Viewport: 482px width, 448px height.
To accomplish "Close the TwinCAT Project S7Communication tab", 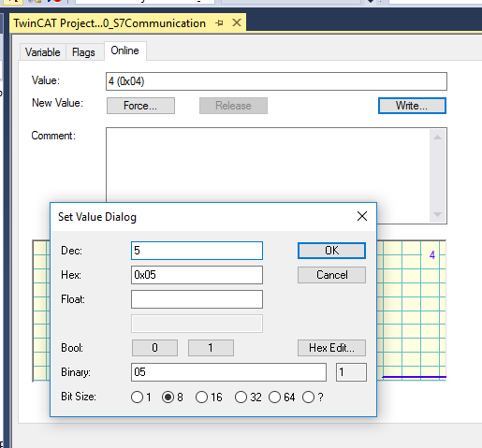I will (x=237, y=22).
